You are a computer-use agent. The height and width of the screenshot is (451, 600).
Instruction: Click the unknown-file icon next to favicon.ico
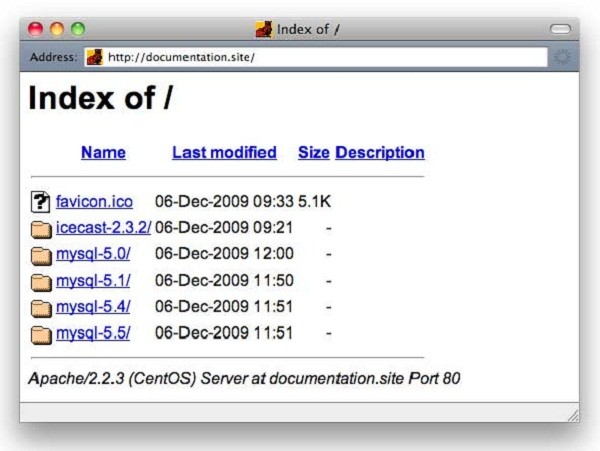pos(40,202)
